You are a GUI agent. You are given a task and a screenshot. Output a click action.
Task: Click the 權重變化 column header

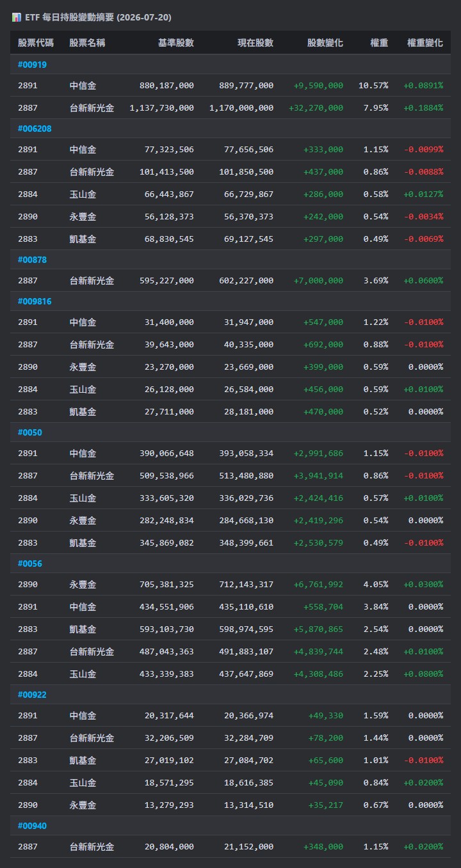[x=425, y=43]
